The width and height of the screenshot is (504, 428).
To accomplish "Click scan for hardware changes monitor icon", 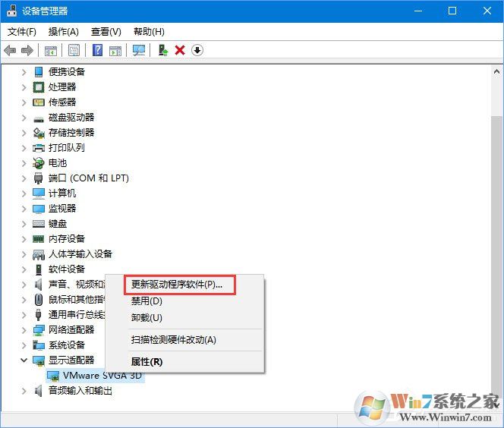I will coord(139,50).
